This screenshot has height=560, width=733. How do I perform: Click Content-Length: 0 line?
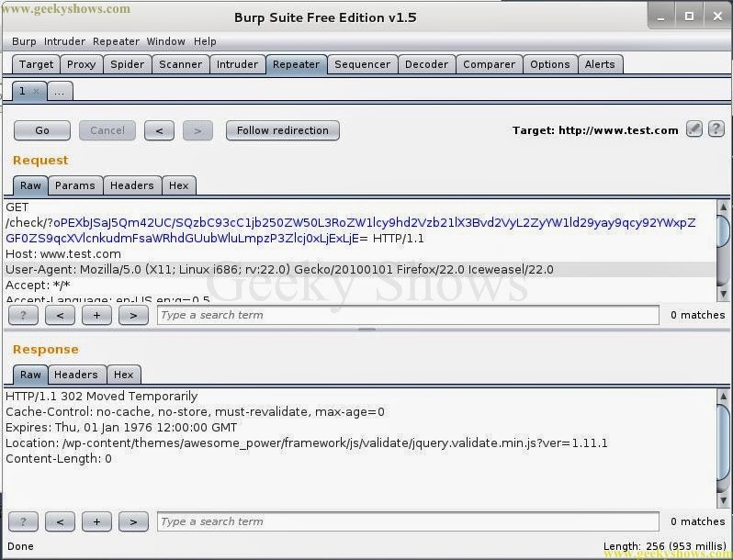point(59,459)
